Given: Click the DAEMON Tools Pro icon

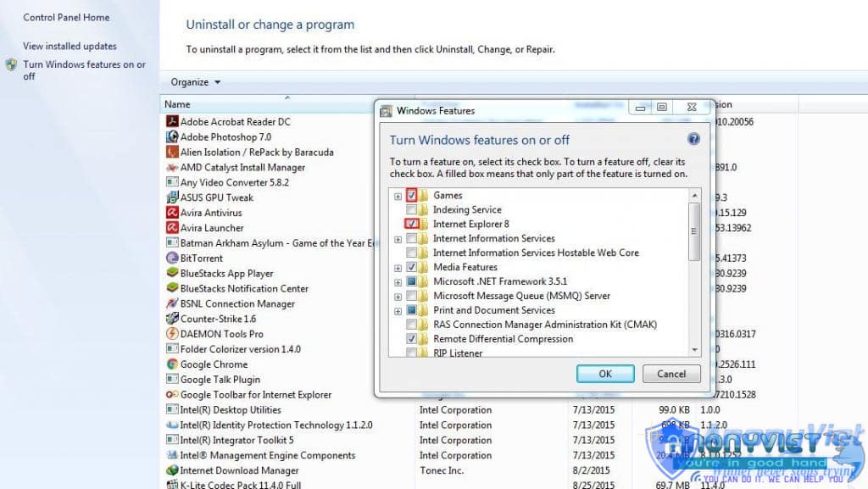Looking at the screenshot, I should pyautogui.click(x=172, y=334).
